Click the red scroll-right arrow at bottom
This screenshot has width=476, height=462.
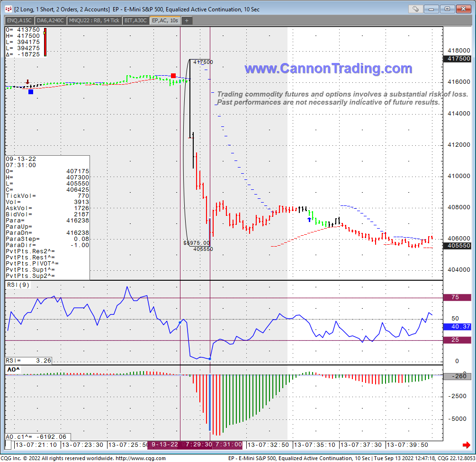467,445
